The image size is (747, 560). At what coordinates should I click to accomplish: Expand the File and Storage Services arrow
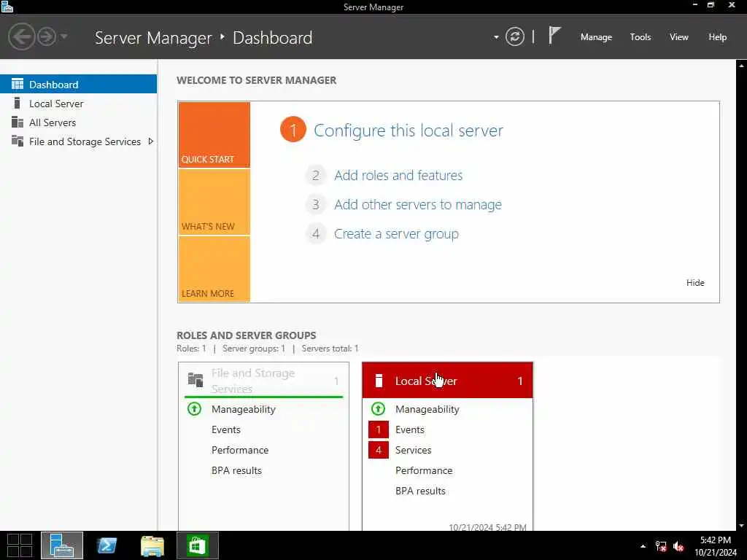pyautogui.click(x=150, y=141)
